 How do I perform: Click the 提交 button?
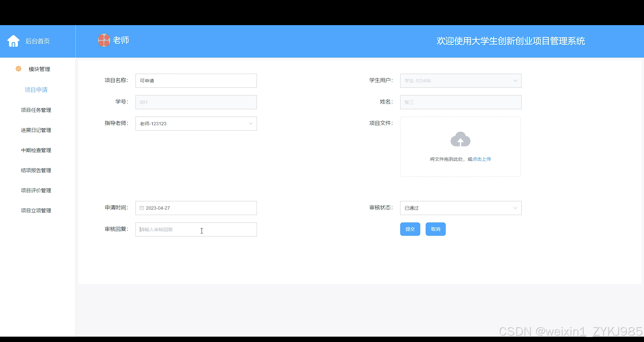pyautogui.click(x=410, y=229)
